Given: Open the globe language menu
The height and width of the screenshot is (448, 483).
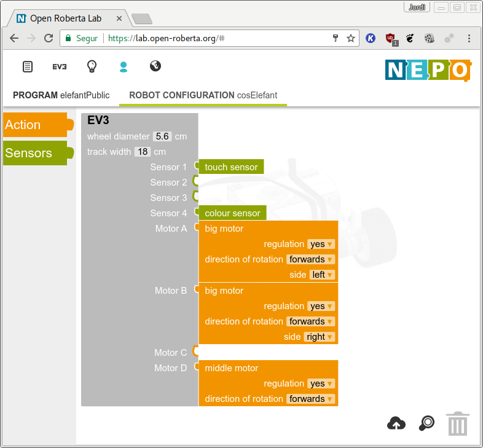Looking at the screenshot, I should (155, 66).
